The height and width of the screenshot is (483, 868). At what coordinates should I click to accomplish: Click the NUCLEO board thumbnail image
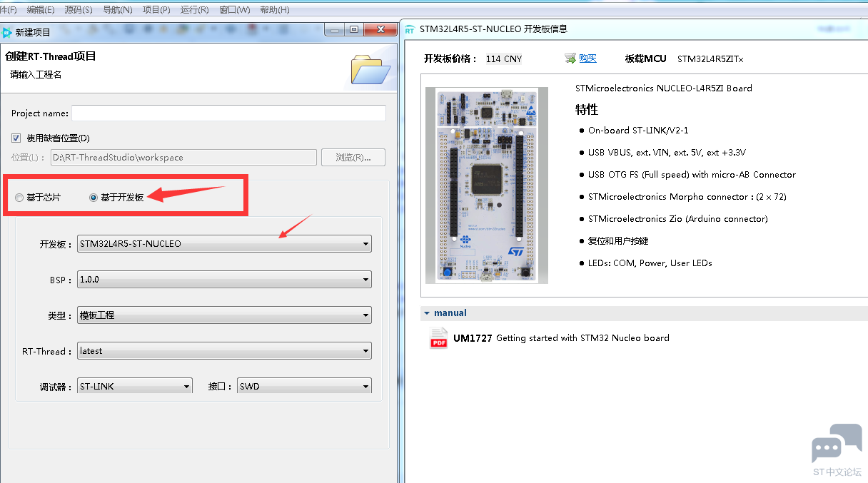coord(487,185)
